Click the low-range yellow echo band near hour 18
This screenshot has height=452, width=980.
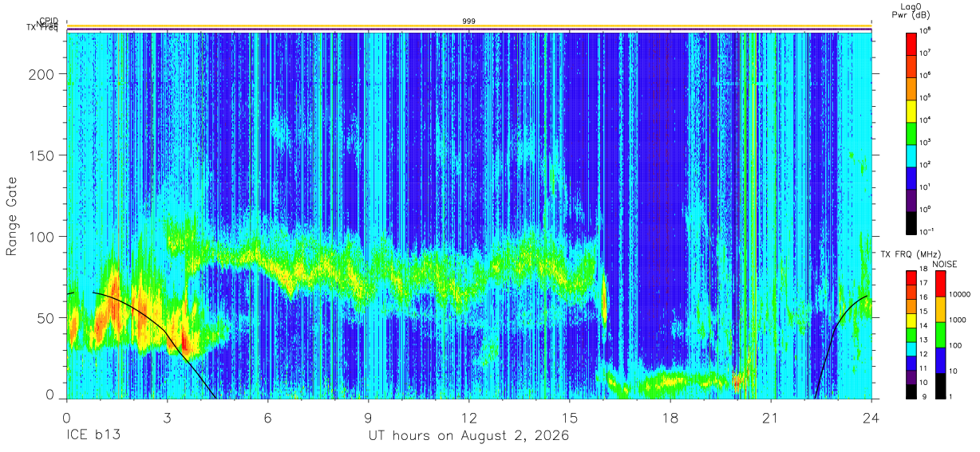point(670,383)
